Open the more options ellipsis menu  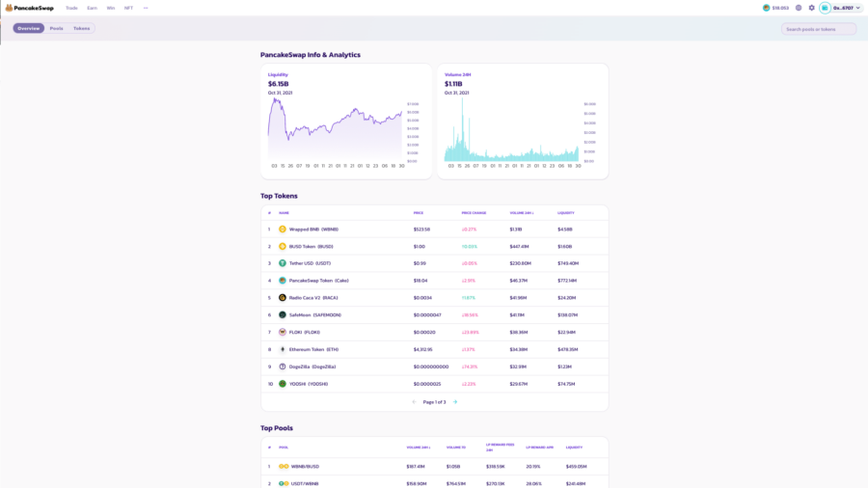(146, 8)
